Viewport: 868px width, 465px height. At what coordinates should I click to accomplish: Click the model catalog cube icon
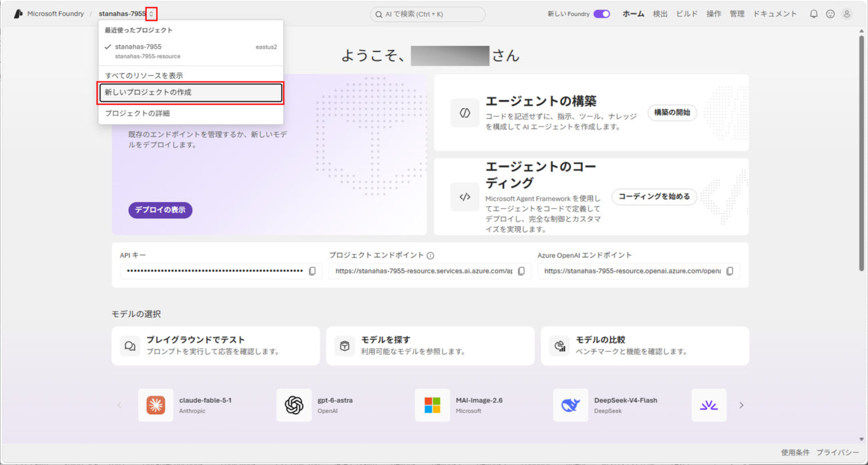345,346
